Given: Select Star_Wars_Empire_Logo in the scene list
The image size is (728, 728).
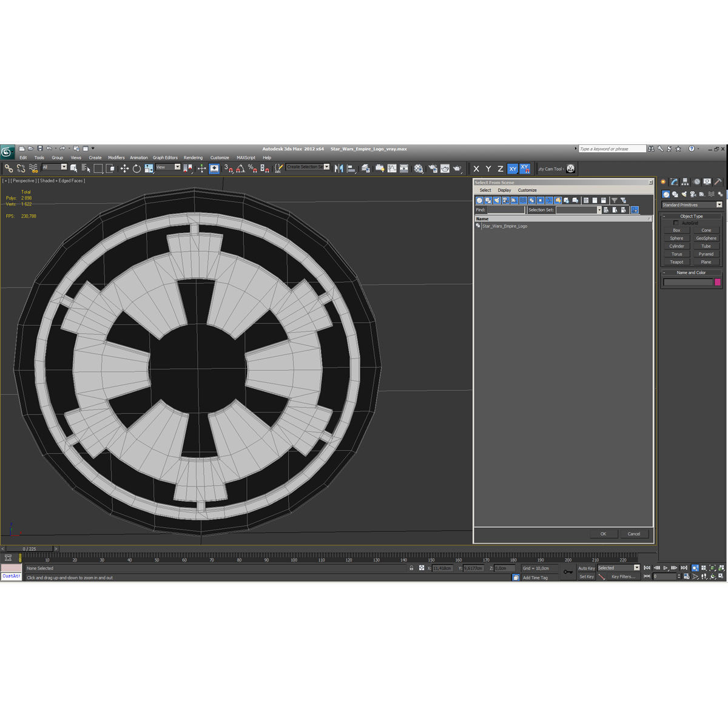Looking at the screenshot, I should (x=504, y=226).
